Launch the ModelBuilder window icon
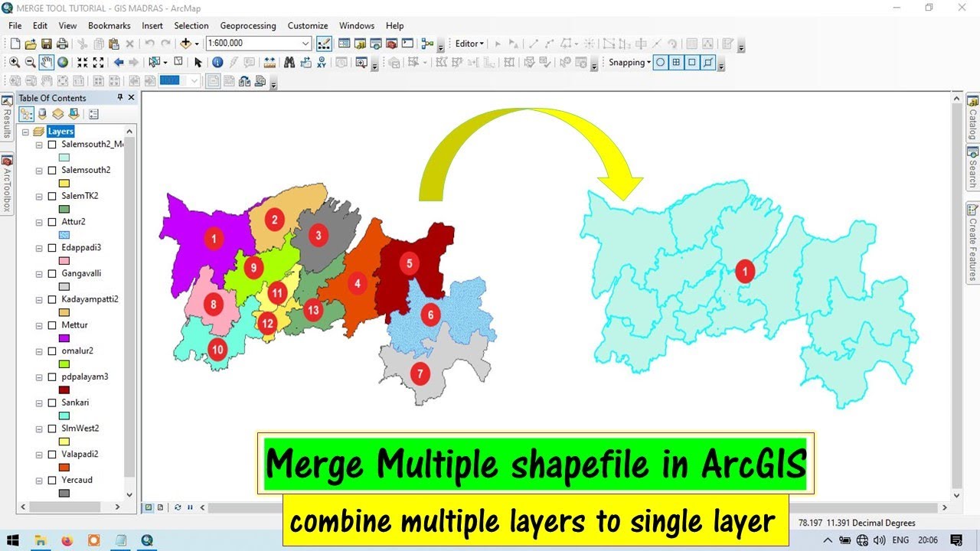Screen dimensions: 980x551 (x=427, y=44)
